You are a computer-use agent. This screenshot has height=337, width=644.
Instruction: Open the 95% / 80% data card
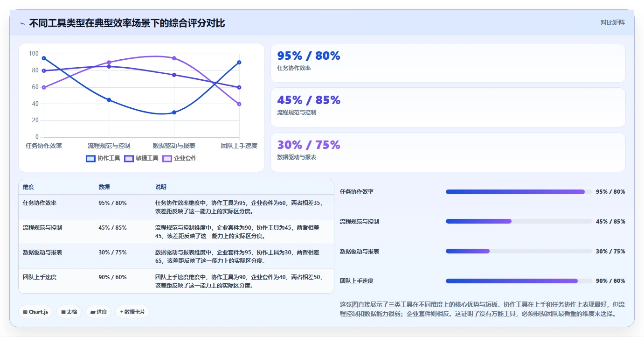click(448, 63)
